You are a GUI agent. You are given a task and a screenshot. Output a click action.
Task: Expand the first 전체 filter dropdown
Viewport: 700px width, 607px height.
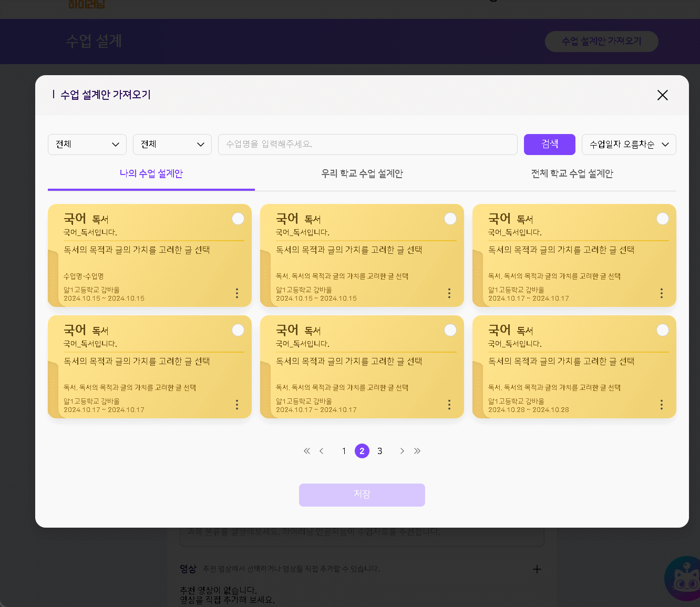(87, 145)
